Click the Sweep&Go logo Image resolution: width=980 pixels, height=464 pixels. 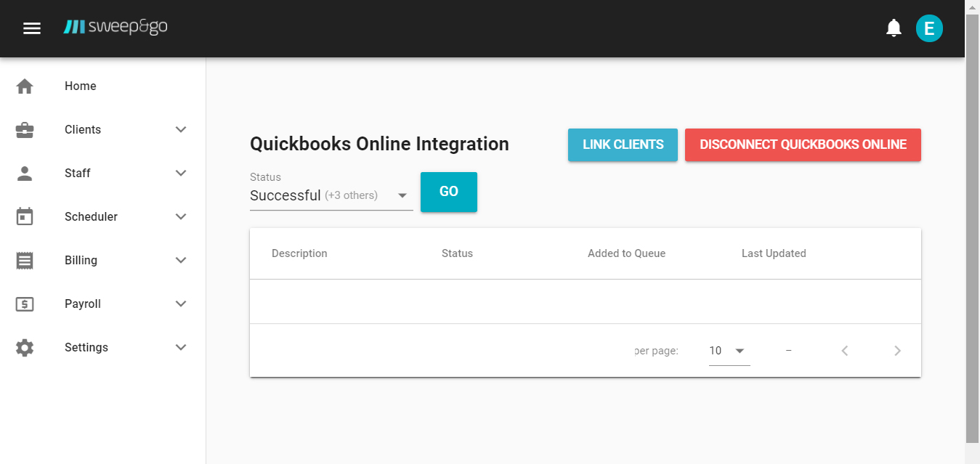[x=116, y=27]
